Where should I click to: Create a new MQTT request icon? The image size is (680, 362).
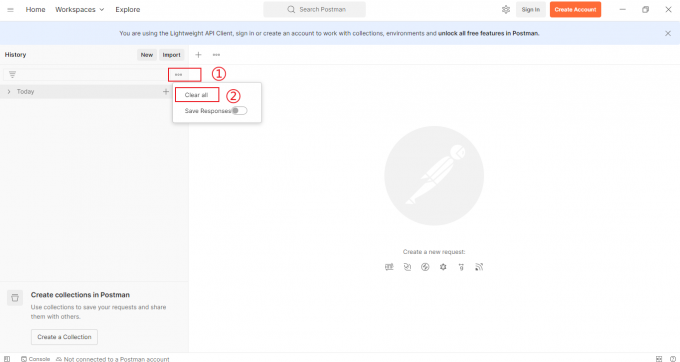point(479,267)
